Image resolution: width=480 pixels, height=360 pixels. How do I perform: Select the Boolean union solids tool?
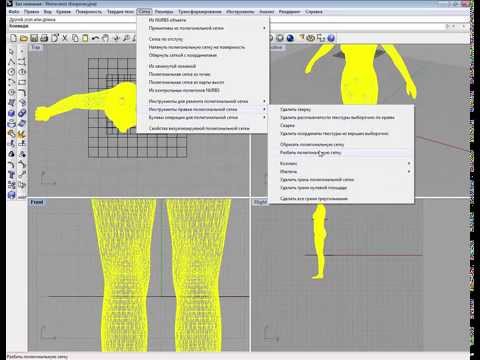22,113
